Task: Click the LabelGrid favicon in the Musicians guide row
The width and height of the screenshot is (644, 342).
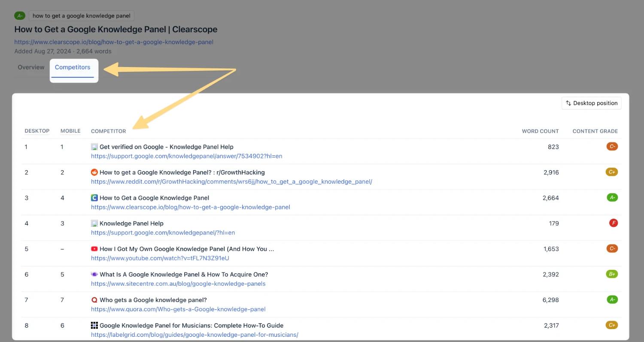Action: pos(94,326)
